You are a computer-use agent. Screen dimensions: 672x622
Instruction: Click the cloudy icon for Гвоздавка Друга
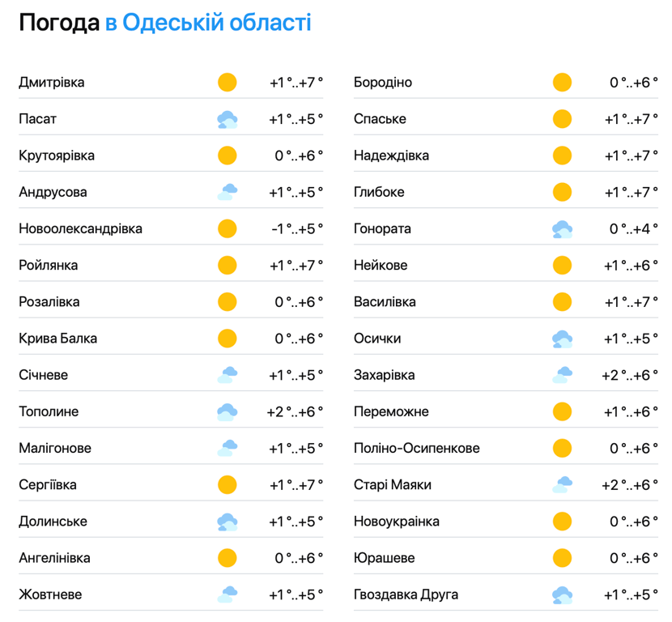(562, 595)
